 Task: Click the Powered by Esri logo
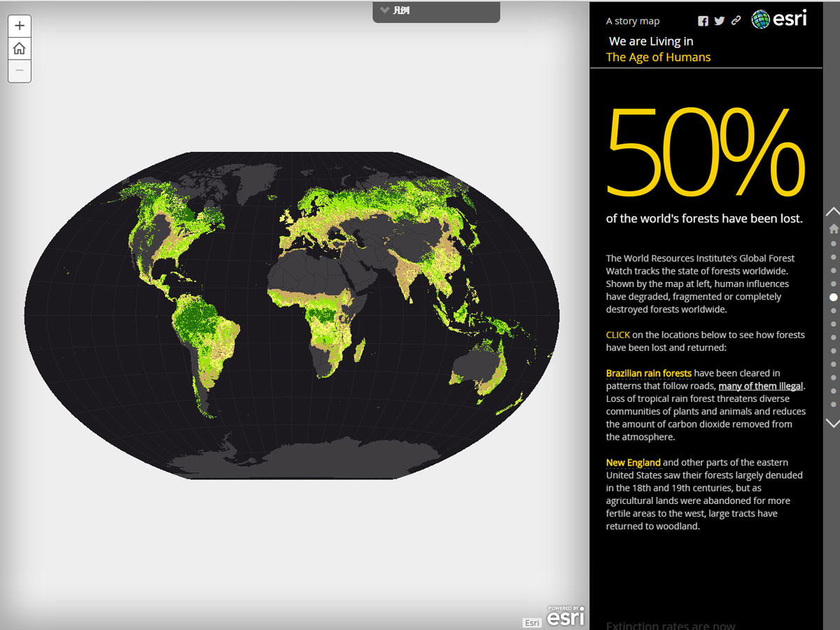[x=565, y=616]
